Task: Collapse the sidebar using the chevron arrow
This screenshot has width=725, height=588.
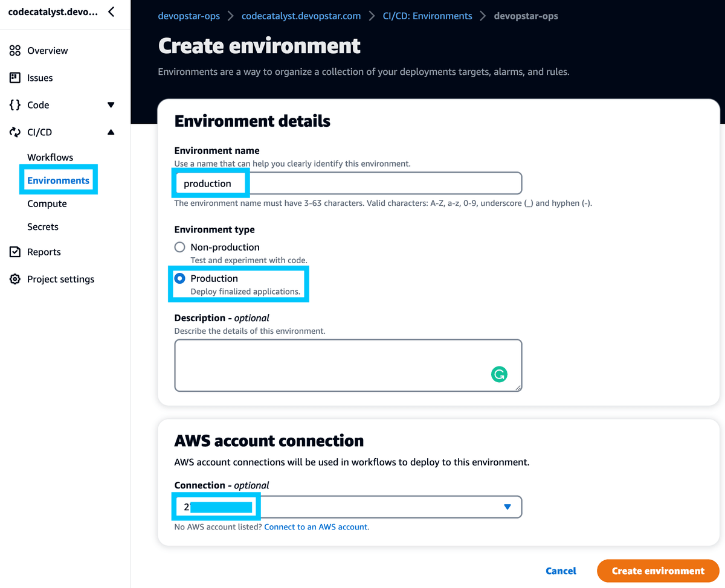Action: [111, 11]
